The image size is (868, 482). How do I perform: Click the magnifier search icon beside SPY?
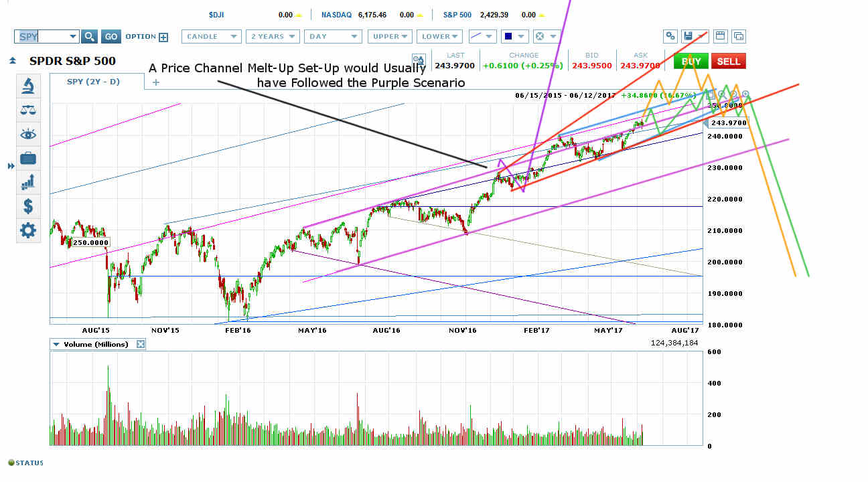[x=90, y=37]
